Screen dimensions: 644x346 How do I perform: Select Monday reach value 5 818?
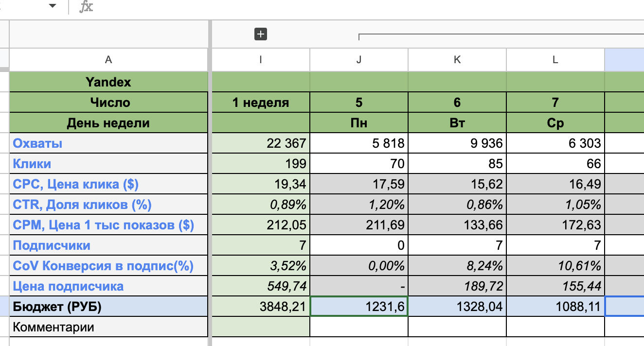pos(359,143)
